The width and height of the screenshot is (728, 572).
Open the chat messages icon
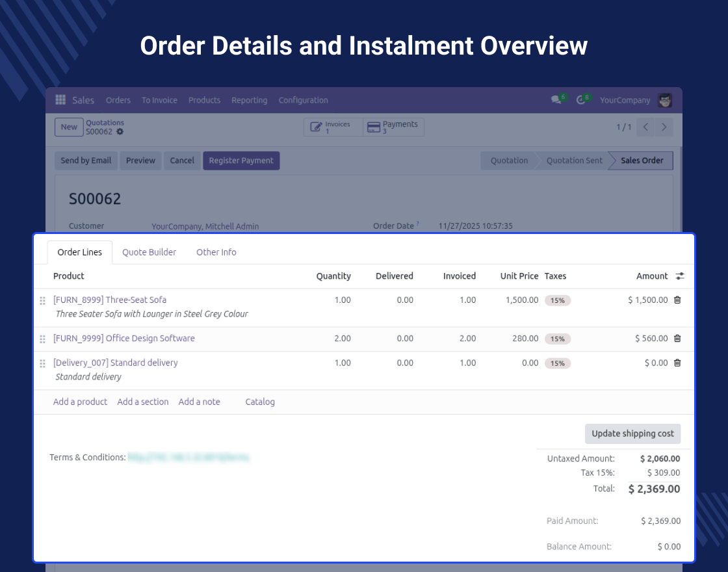pyautogui.click(x=556, y=100)
